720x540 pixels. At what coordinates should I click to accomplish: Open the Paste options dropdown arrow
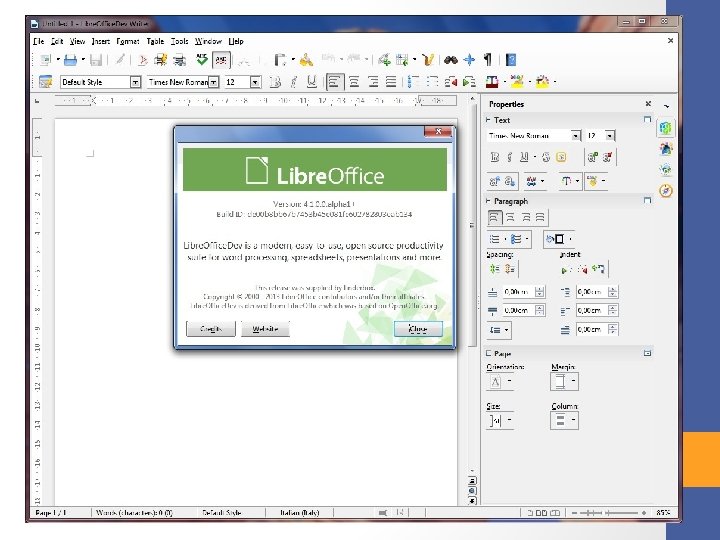(x=293, y=60)
